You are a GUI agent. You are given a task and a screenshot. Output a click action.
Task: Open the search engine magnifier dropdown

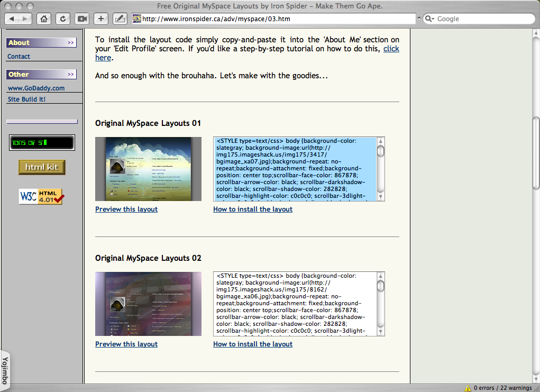[429, 19]
